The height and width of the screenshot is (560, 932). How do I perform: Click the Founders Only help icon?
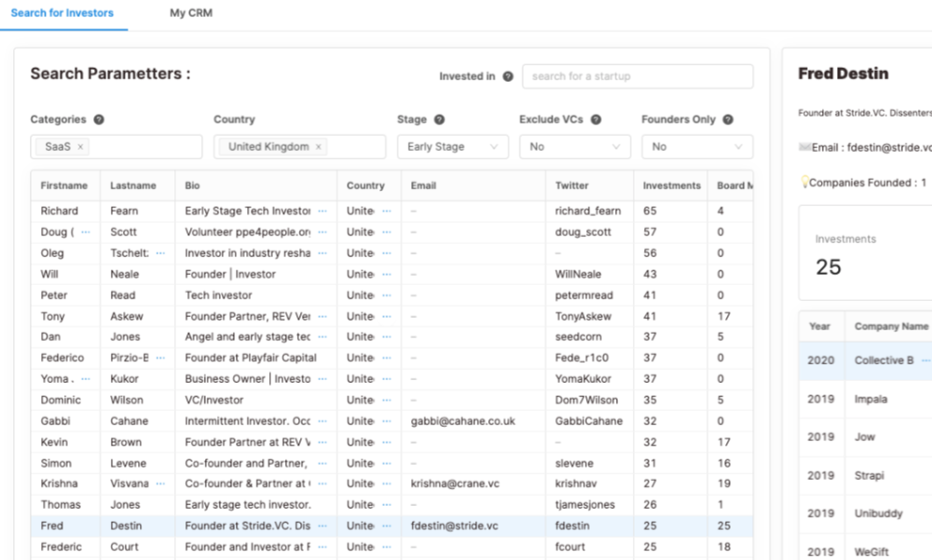pyautogui.click(x=728, y=119)
